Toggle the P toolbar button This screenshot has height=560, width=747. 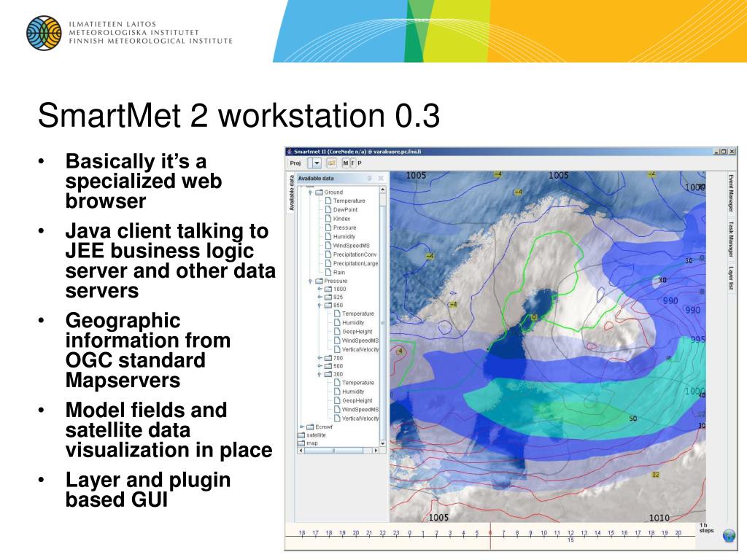click(360, 163)
